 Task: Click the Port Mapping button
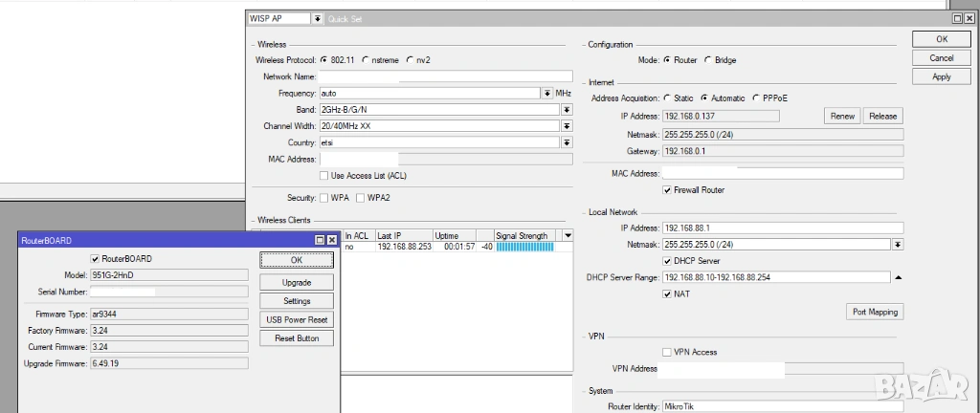pyautogui.click(x=876, y=312)
